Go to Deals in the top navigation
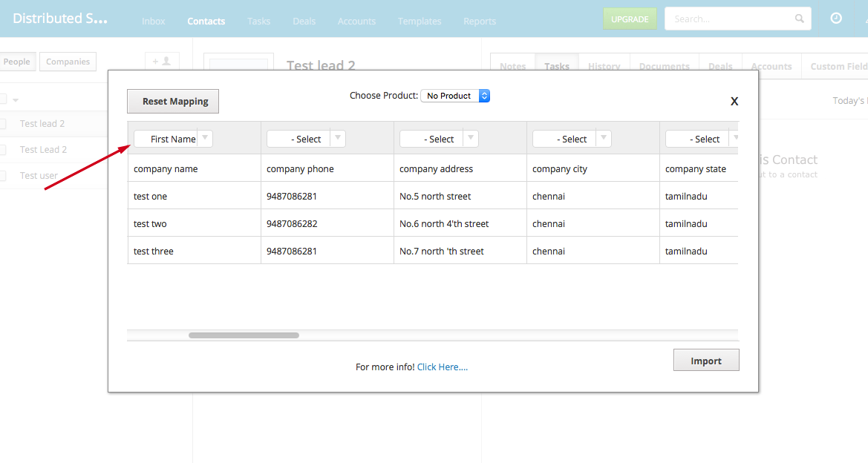868x463 pixels. [x=304, y=21]
